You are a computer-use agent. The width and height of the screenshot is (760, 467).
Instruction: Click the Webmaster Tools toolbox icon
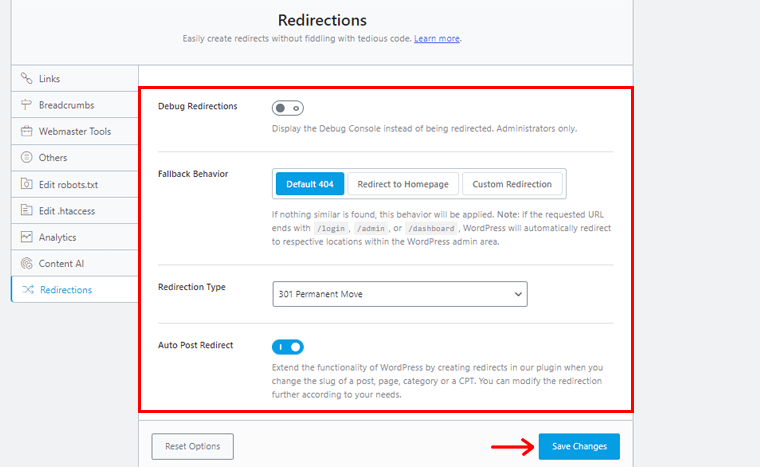(27, 131)
